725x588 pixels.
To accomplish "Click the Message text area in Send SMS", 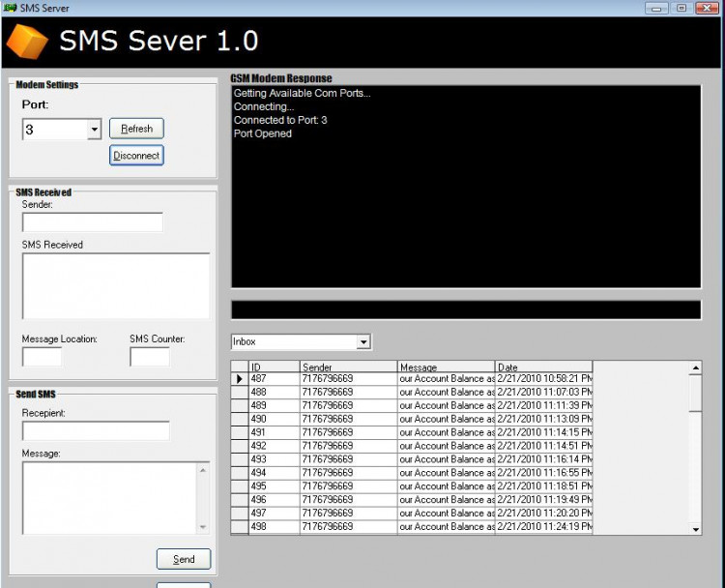I will click(x=108, y=497).
